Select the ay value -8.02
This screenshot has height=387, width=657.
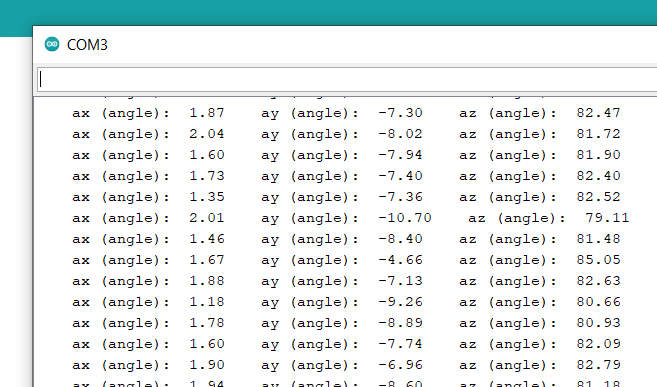coord(400,134)
